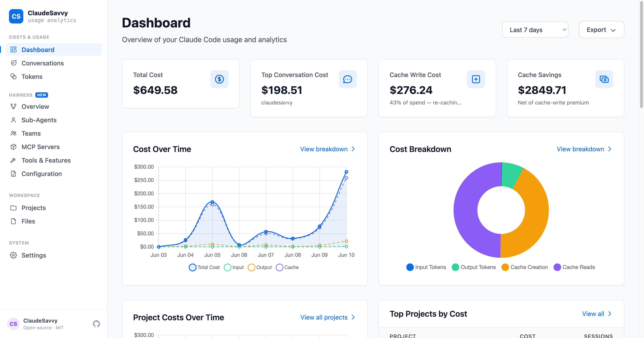Click the $276.24 cache write value
The width and height of the screenshot is (644, 338).
click(411, 90)
